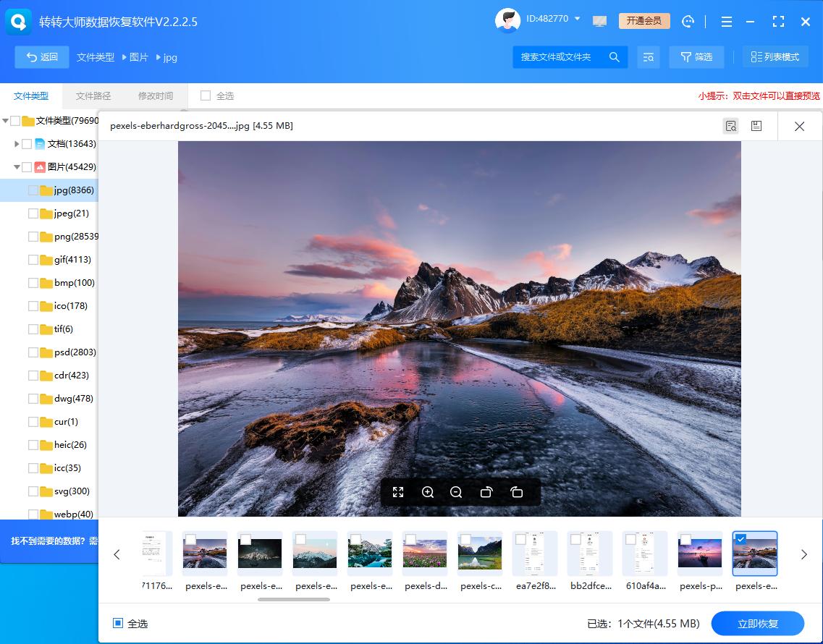This screenshot has width=823, height=644.
Task: Open the 筛选 filter panel
Action: (x=696, y=56)
